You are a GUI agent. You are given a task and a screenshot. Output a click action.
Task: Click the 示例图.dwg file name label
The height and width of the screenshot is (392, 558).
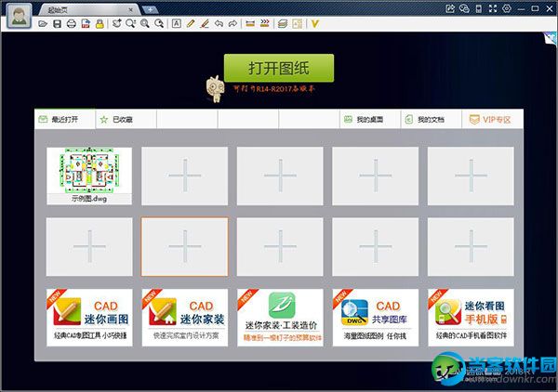pos(89,199)
